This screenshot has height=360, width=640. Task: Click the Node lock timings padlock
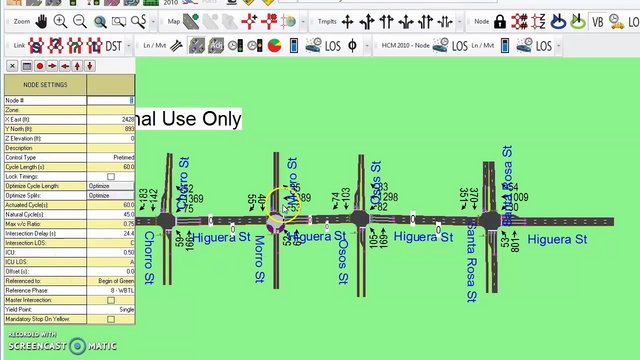click(500, 21)
